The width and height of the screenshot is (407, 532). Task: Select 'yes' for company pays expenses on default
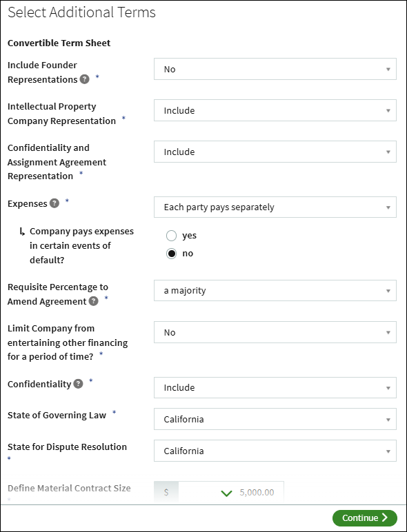tap(171, 236)
